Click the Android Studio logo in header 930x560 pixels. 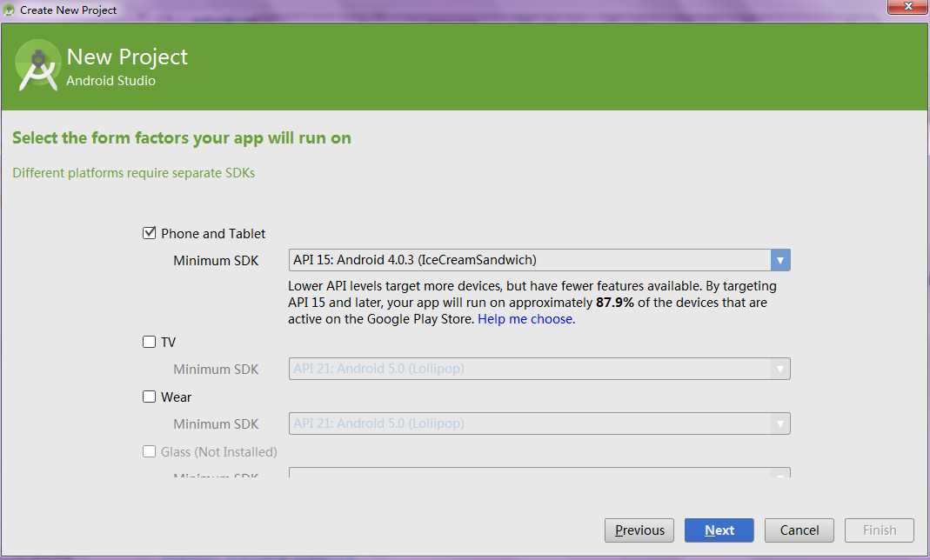pos(38,65)
